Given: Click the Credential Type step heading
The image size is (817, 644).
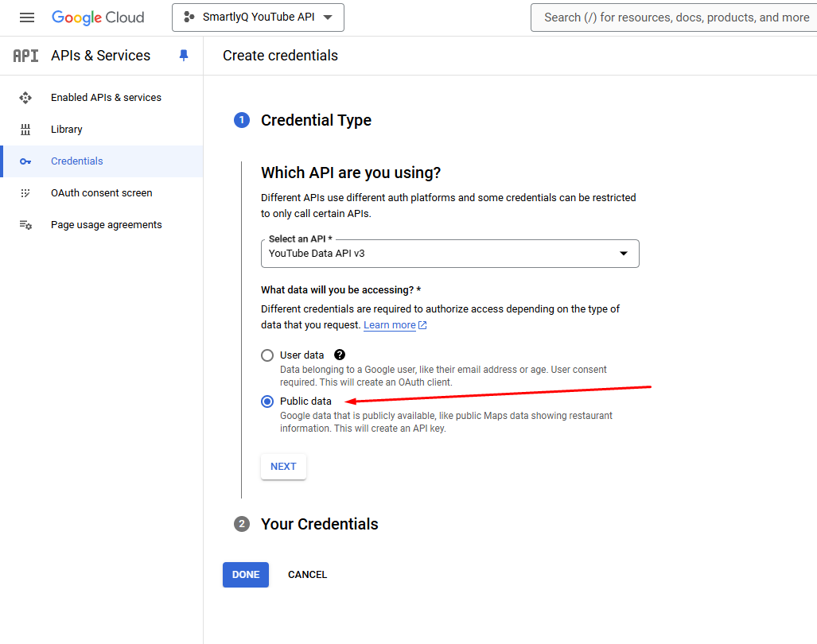Looking at the screenshot, I should click(x=317, y=120).
